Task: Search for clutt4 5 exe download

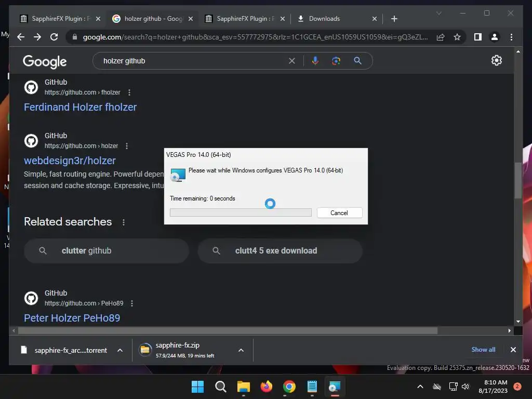Action: click(280, 251)
